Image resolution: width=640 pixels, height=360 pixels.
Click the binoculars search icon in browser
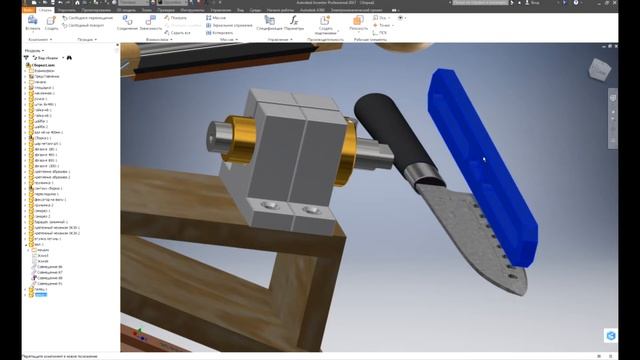pos(69,58)
